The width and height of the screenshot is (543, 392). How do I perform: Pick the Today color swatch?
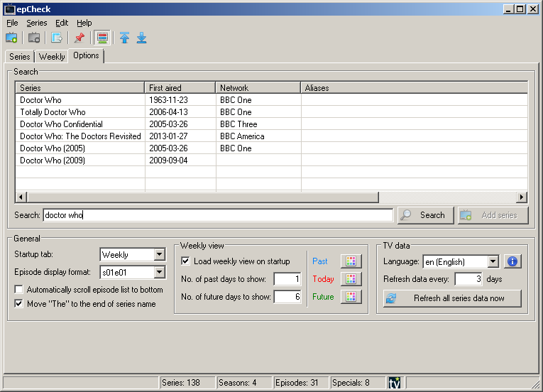(x=351, y=279)
